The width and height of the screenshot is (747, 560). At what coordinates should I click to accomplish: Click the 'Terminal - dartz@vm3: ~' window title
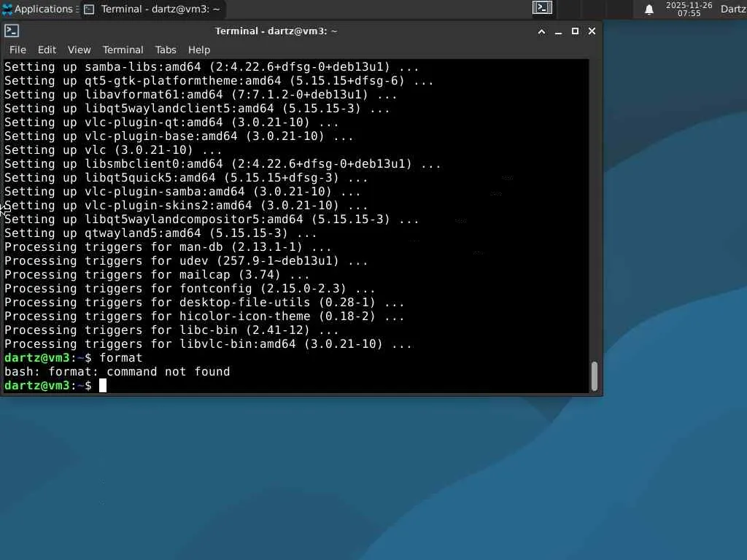(x=276, y=31)
